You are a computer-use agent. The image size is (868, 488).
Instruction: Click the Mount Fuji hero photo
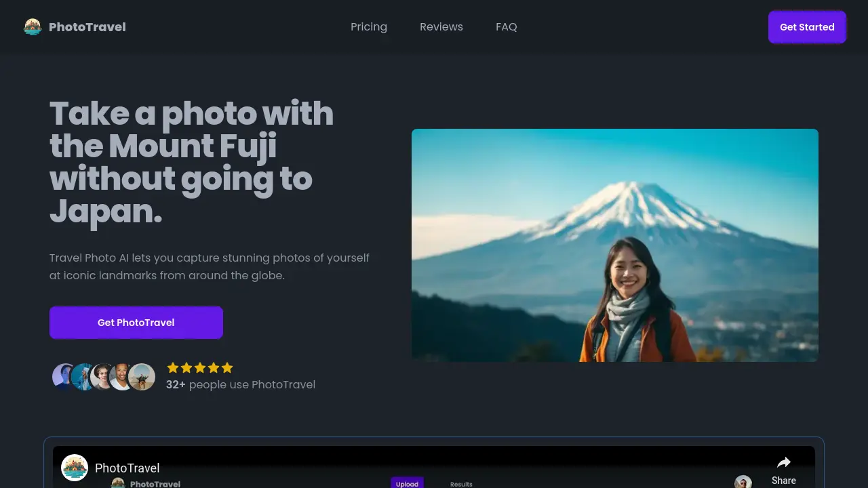pos(614,244)
